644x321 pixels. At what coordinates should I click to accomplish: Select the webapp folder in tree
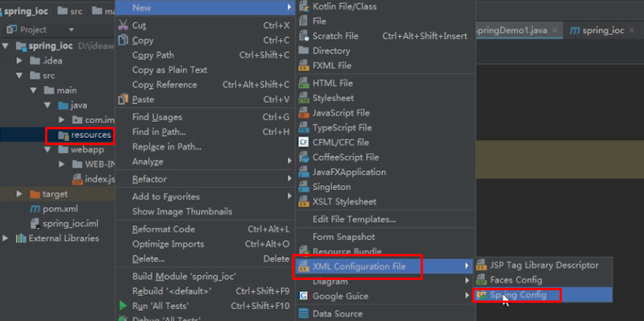click(x=87, y=150)
